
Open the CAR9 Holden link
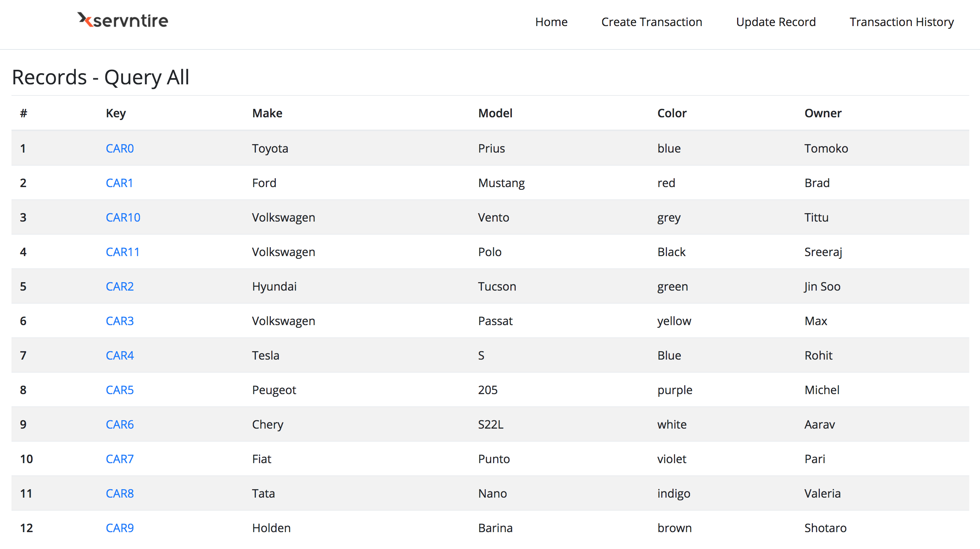click(120, 528)
